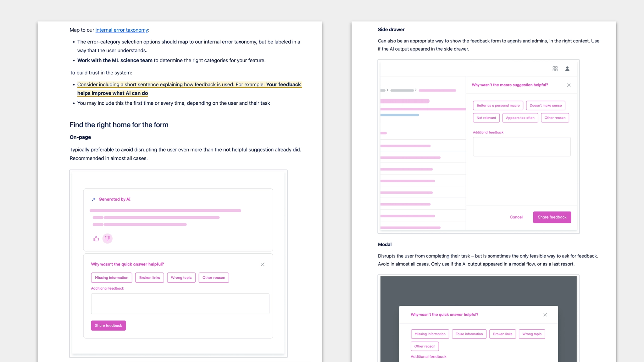Close the macro suggestion side drawer

pos(569,85)
